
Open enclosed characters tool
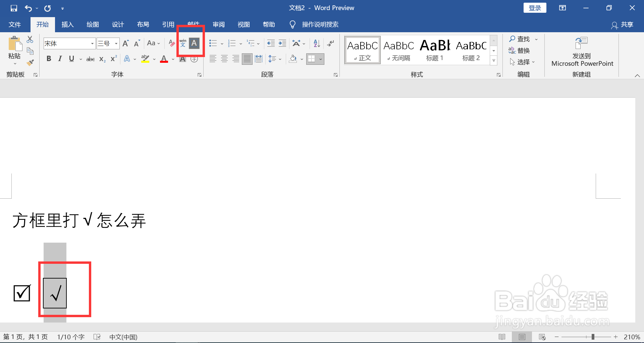coord(194,59)
